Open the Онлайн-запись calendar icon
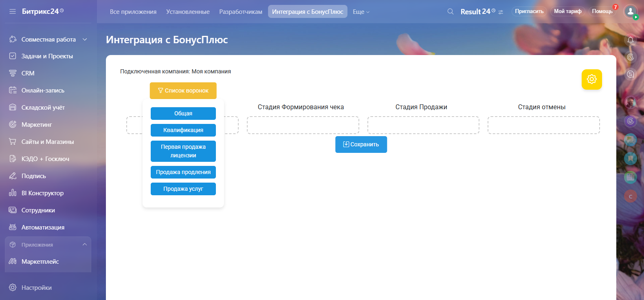644x300 pixels. tap(13, 90)
